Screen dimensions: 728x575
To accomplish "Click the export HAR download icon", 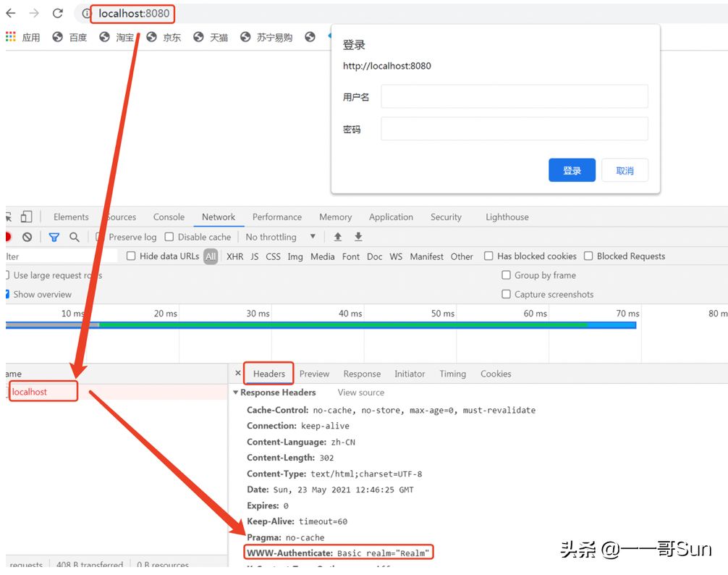I will 358,237.
